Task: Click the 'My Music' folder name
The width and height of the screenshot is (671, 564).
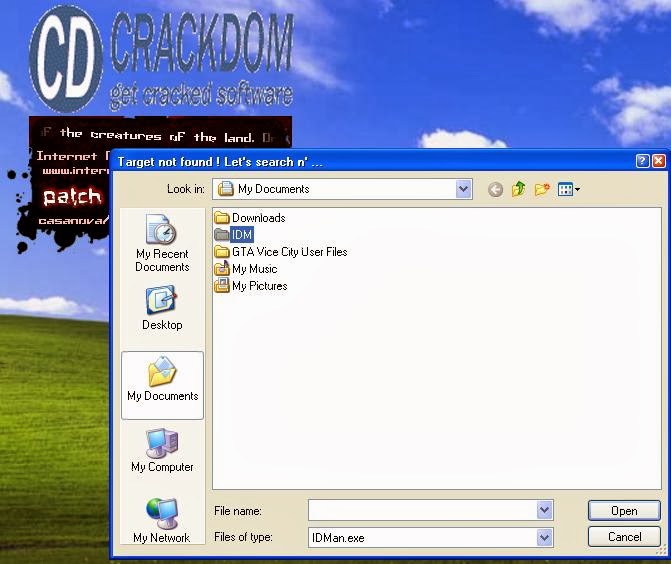Action: 255,269
